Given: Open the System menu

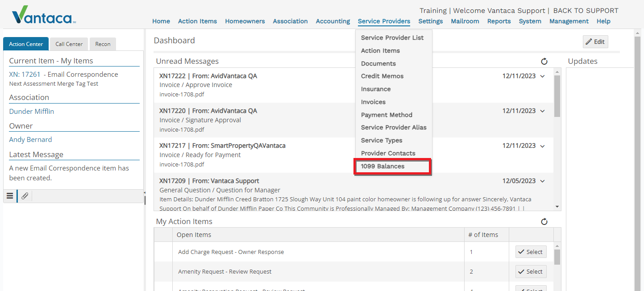Looking at the screenshot, I should tap(530, 21).
